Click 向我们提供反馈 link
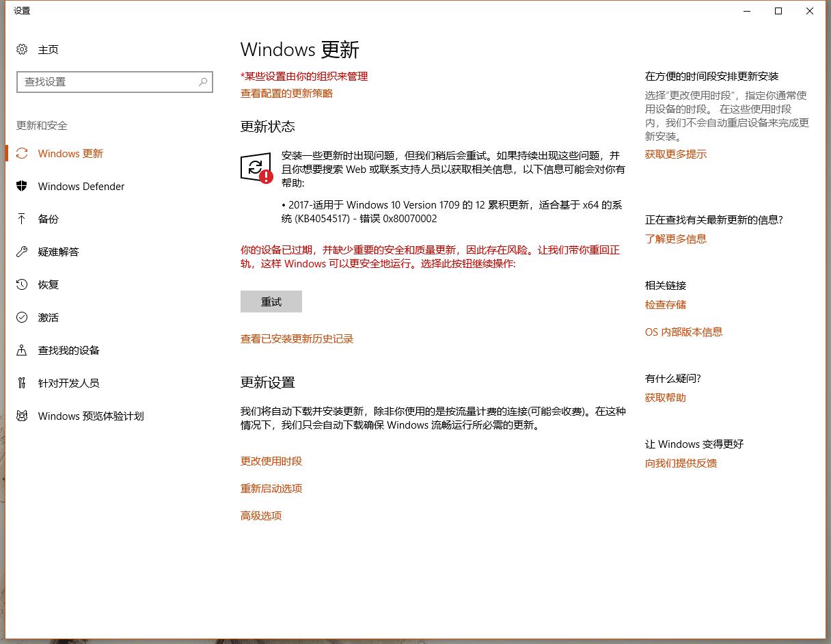Screen dimensions: 831x644 coord(681,464)
